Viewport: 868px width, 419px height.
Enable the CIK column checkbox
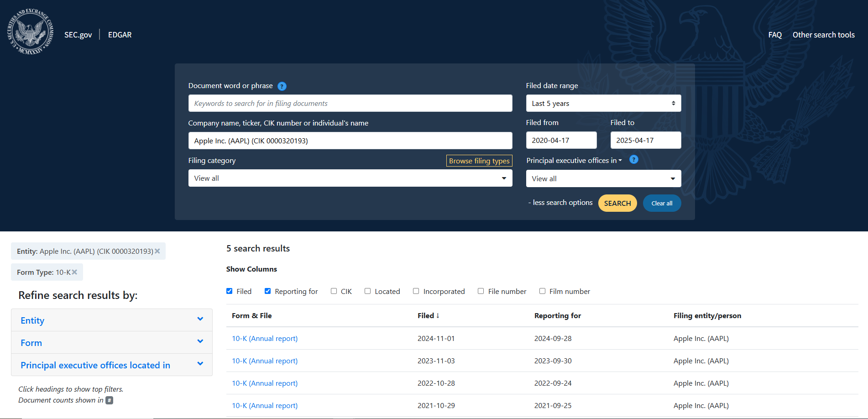(334, 291)
